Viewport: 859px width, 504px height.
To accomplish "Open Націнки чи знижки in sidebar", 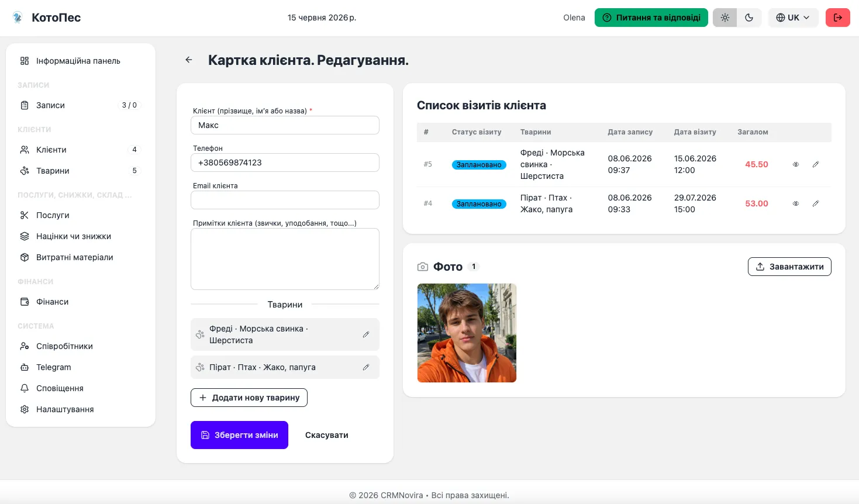I will click(81, 236).
